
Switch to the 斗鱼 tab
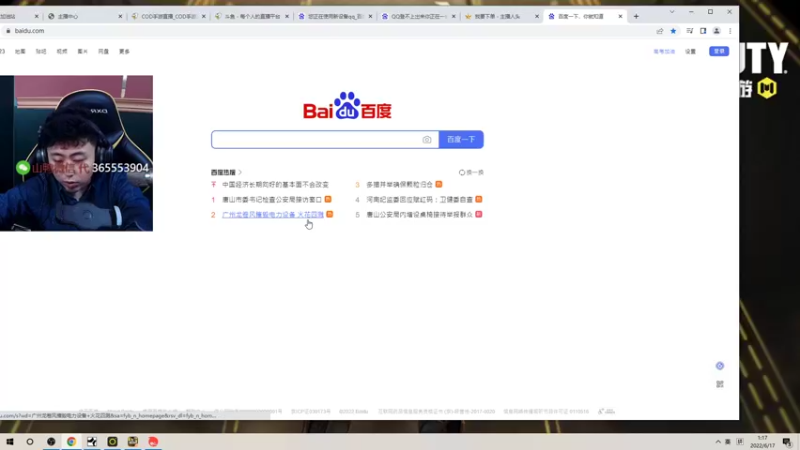click(250, 16)
